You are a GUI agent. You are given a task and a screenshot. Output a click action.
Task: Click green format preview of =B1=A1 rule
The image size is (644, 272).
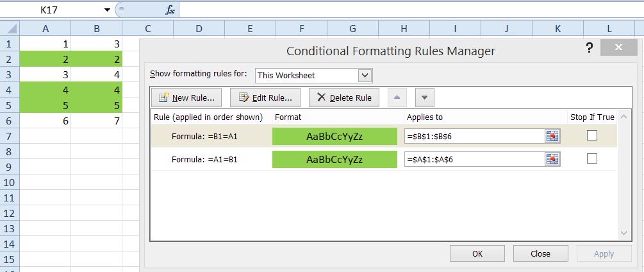pyautogui.click(x=334, y=136)
